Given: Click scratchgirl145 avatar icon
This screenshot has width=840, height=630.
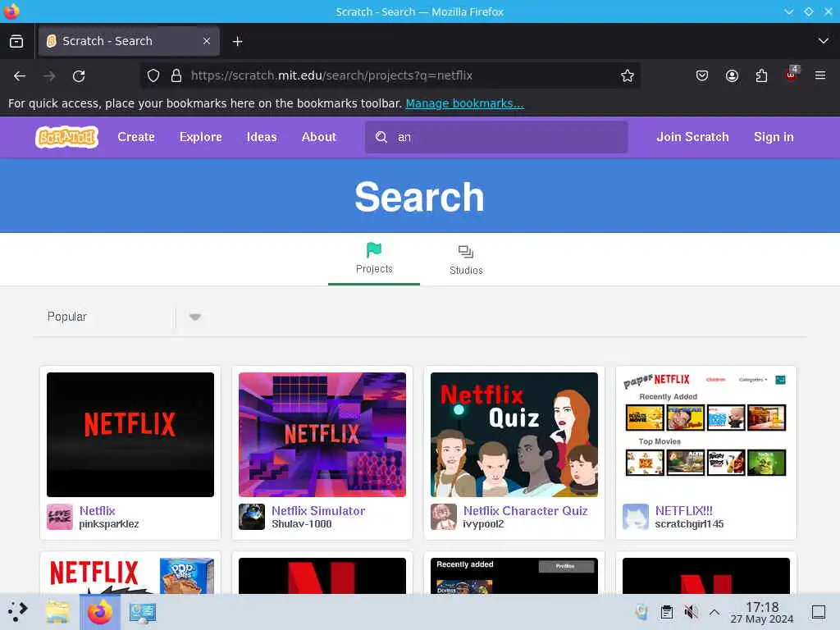Looking at the screenshot, I should click(x=636, y=517).
